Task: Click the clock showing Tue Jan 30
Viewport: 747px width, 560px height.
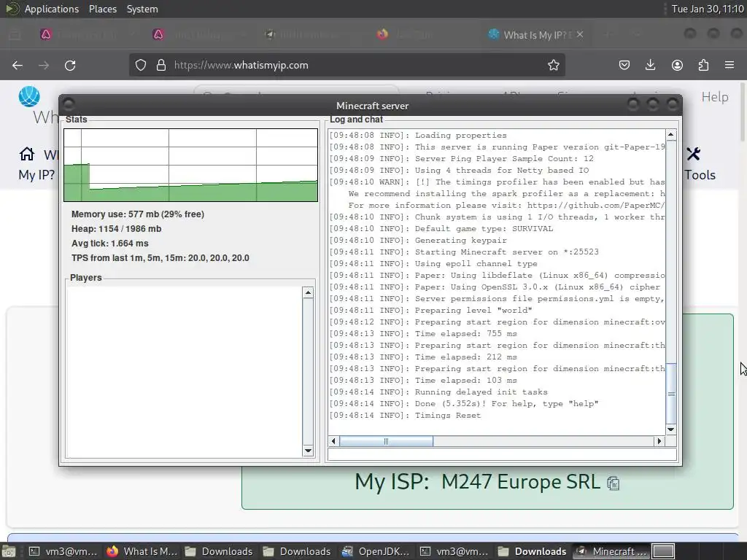Action: pos(708,9)
